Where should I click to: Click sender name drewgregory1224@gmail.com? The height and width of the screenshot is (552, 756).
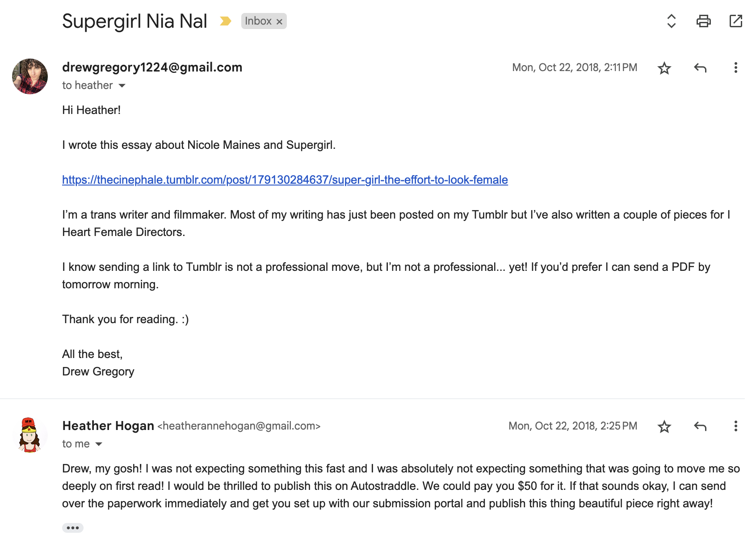point(152,67)
